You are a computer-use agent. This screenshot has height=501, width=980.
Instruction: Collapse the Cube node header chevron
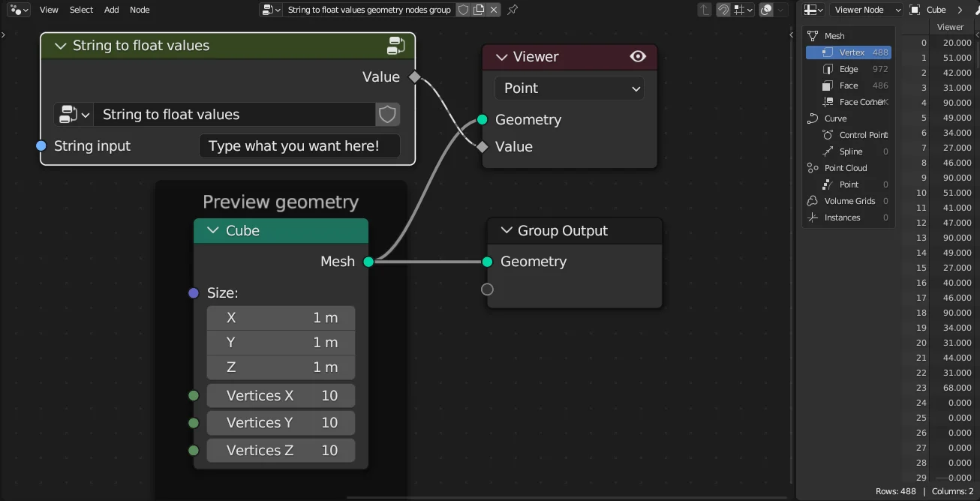212,230
